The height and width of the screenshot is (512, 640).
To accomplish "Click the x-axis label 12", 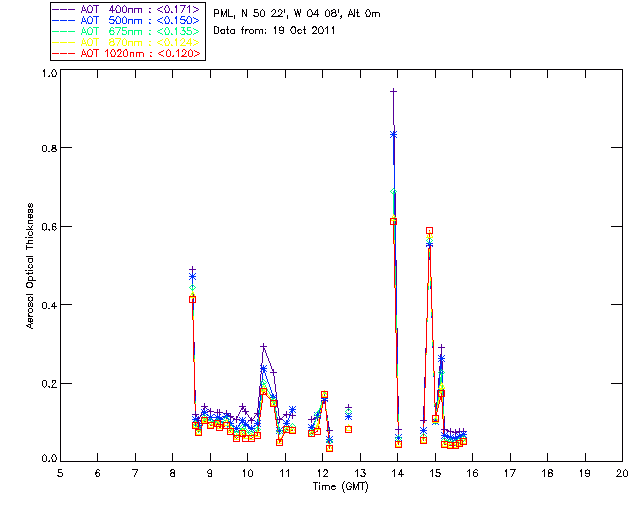I will (322, 473).
